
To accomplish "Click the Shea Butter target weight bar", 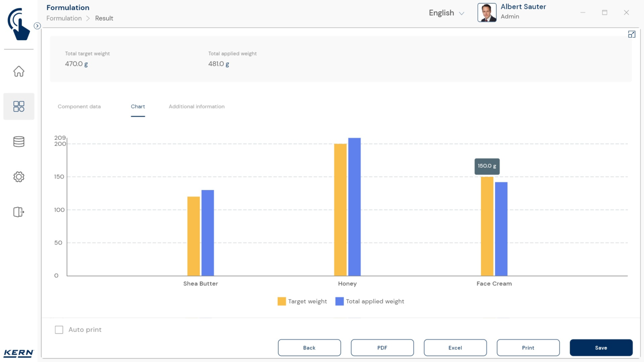I will pos(193,236).
